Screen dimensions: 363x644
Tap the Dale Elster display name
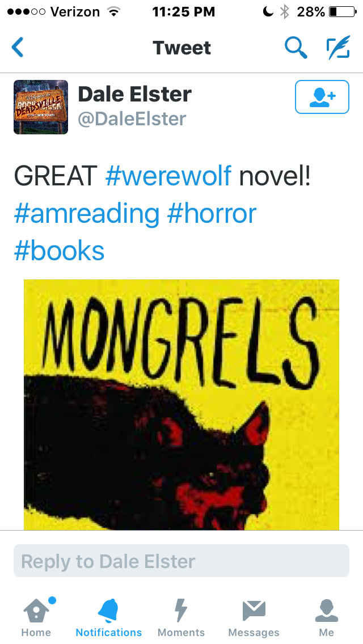pyautogui.click(x=135, y=94)
